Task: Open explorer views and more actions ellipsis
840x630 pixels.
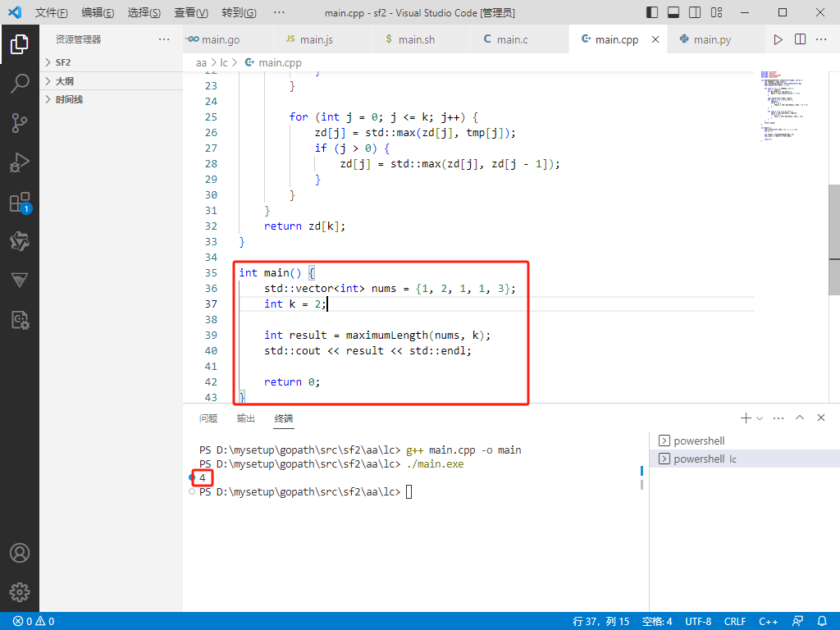Action: point(164,39)
